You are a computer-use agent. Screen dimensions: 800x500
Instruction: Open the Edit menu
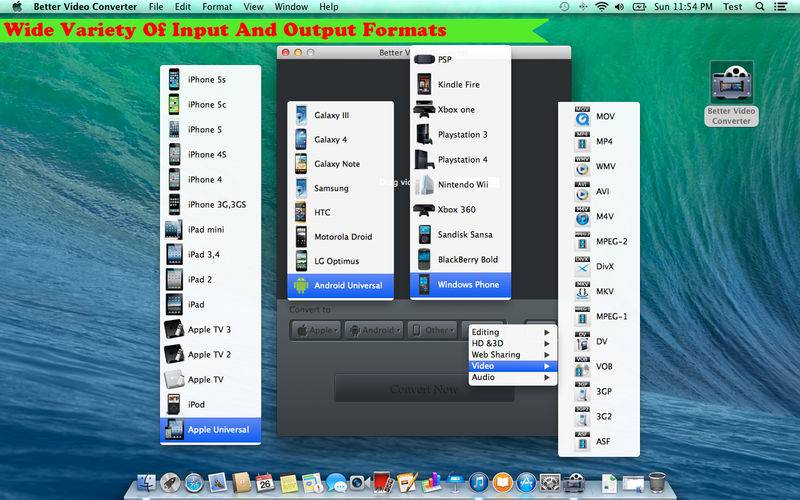183,7
